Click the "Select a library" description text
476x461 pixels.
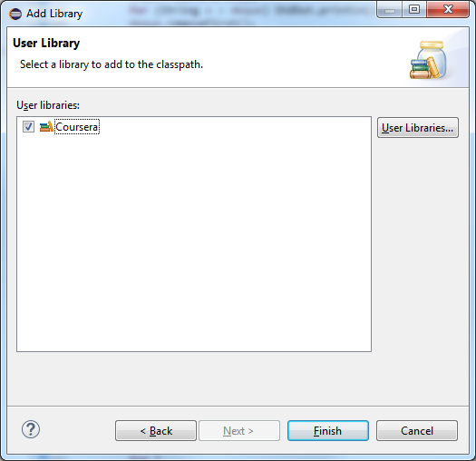click(x=112, y=64)
